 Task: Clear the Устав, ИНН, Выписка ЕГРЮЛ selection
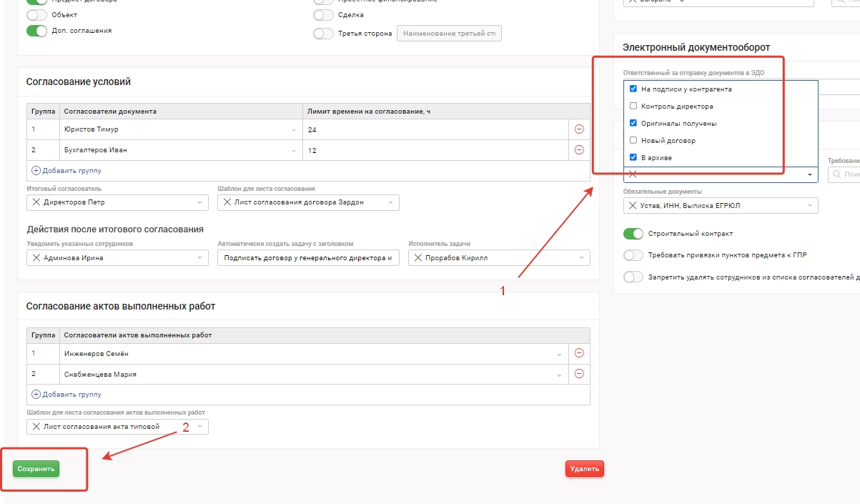(x=633, y=206)
